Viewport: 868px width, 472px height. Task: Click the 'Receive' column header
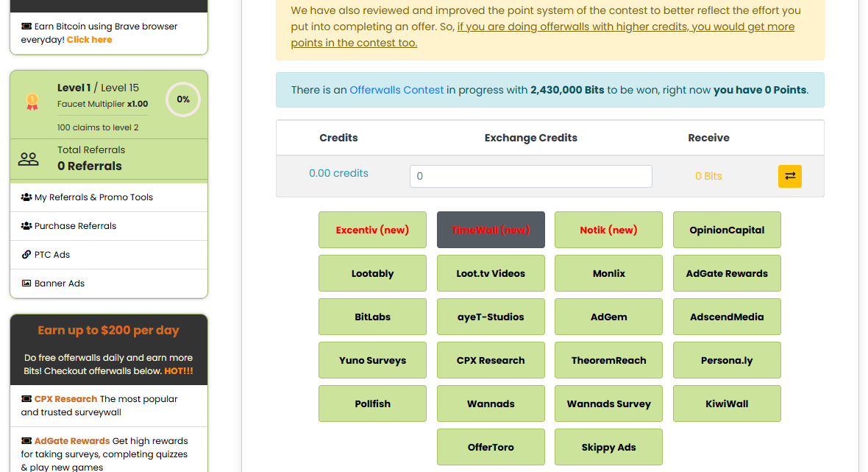708,138
